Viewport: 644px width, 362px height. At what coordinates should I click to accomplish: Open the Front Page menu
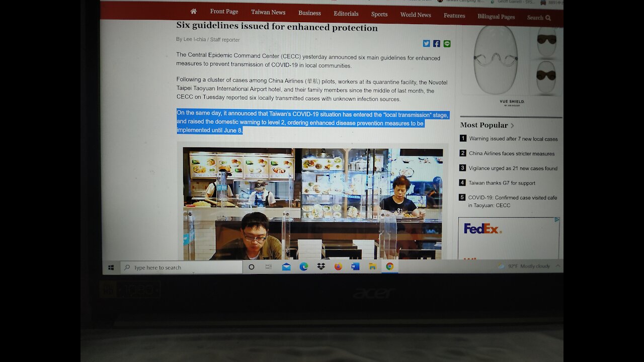tap(224, 12)
